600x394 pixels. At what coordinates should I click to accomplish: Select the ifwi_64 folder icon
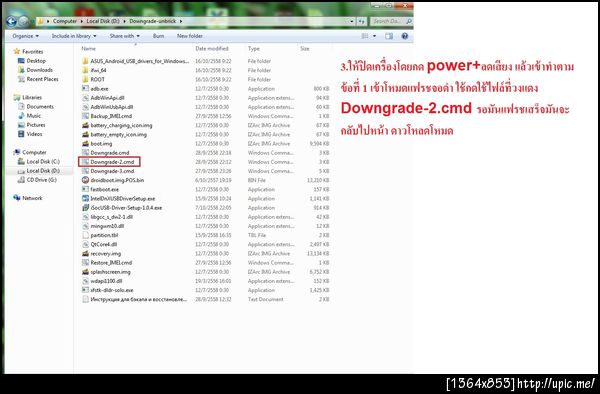pyautogui.click(x=85, y=70)
